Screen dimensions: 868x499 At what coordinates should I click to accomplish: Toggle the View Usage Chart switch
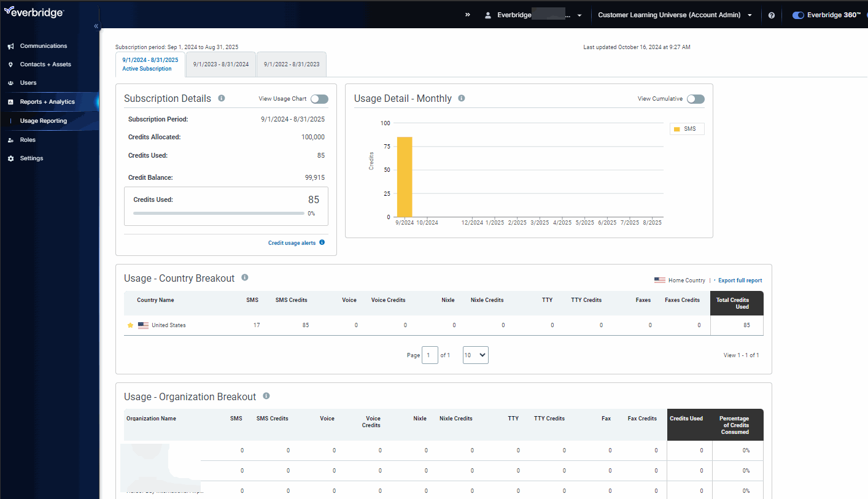pos(319,99)
